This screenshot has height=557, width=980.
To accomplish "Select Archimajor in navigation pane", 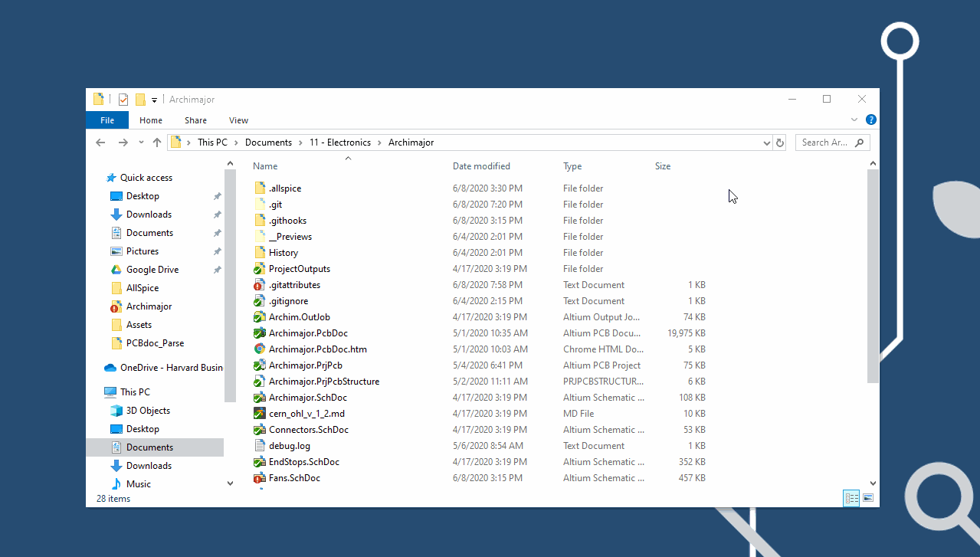I will click(x=149, y=306).
